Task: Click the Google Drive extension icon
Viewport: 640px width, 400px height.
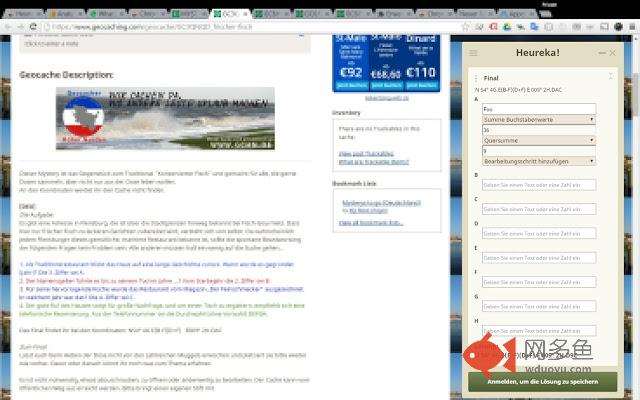Action: (x=507, y=27)
